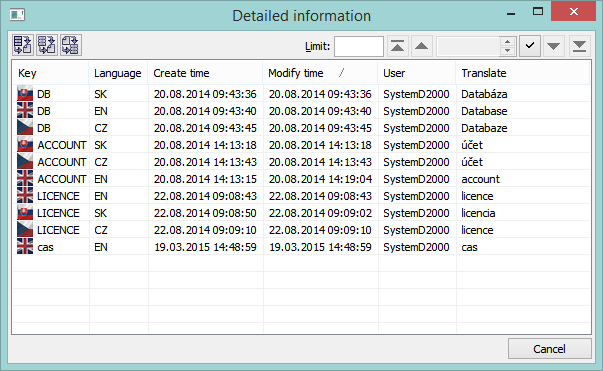Go to next page down arrow
This screenshot has width=603, height=371.
point(553,46)
